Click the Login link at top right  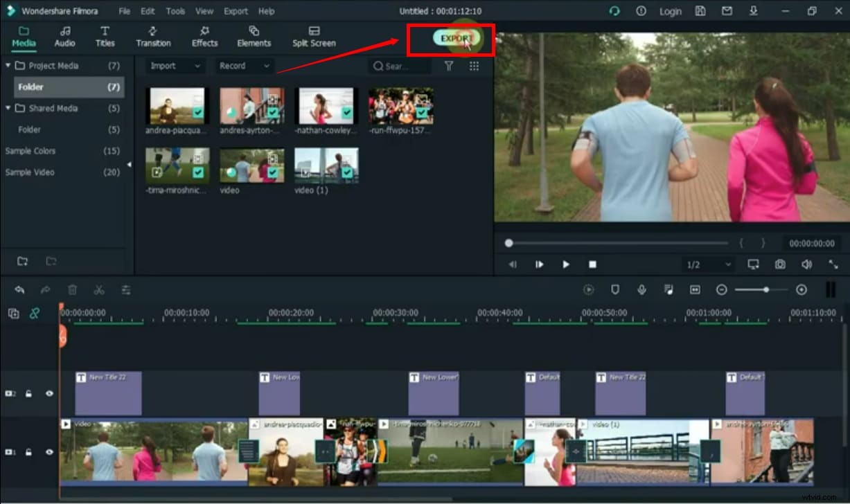click(670, 11)
